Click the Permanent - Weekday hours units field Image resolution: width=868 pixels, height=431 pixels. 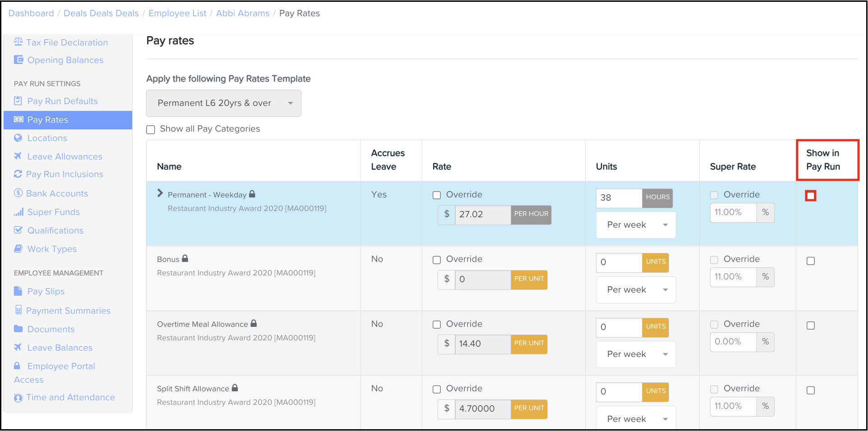619,198
